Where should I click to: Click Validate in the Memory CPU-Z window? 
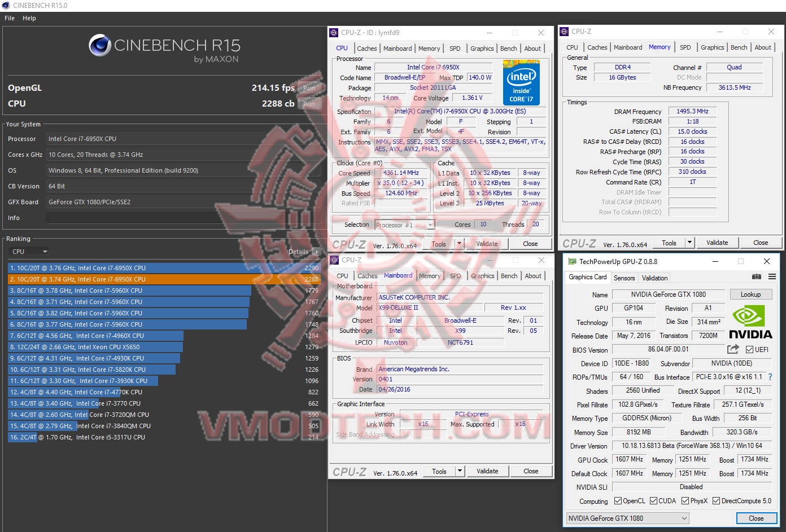(x=717, y=243)
